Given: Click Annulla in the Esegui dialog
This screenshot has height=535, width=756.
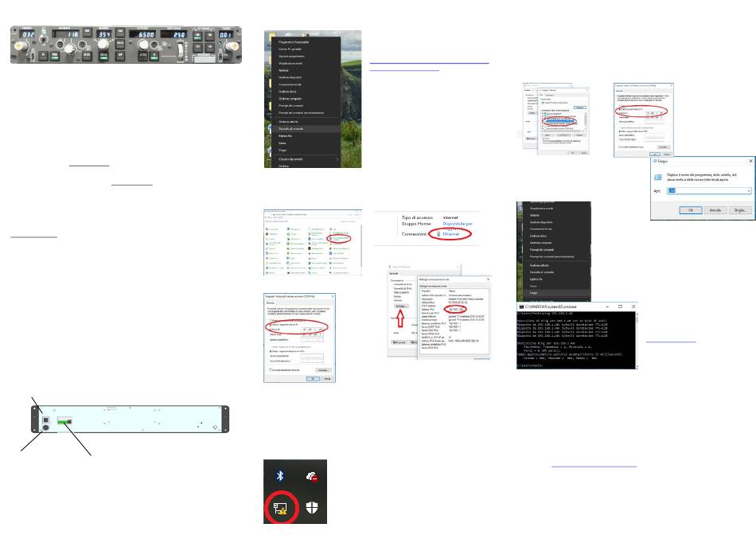Looking at the screenshot, I should pyautogui.click(x=715, y=210).
